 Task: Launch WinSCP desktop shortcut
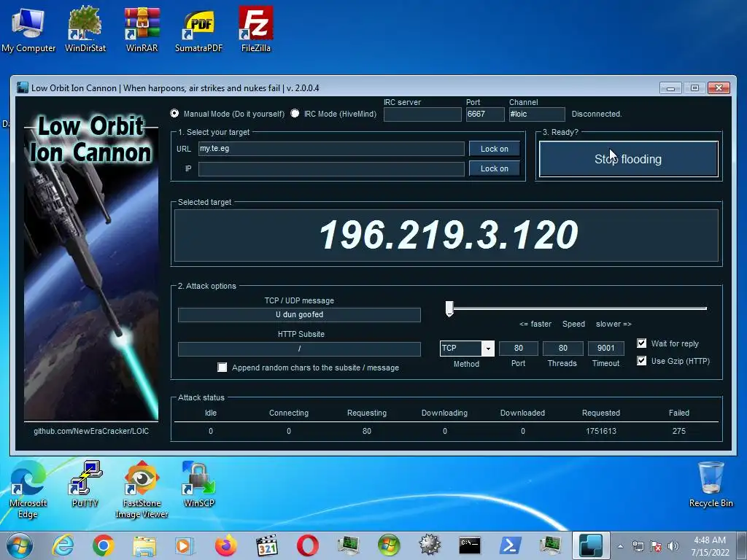(198, 485)
